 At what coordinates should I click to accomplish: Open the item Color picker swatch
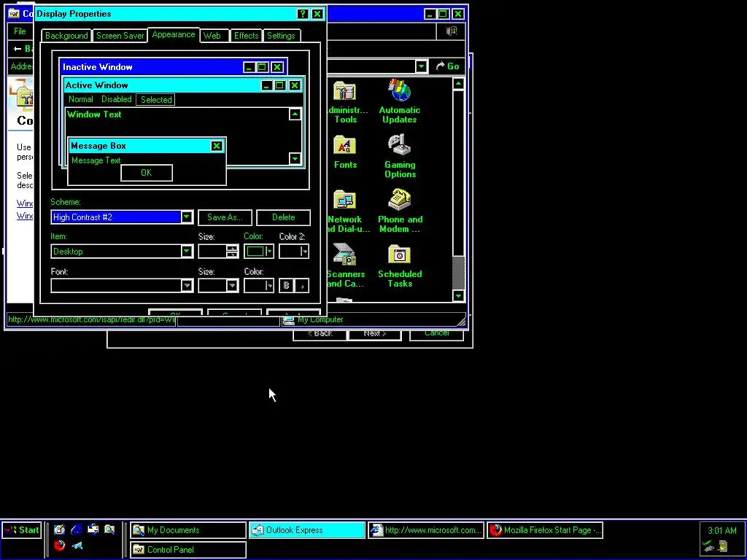(x=259, y=252)
